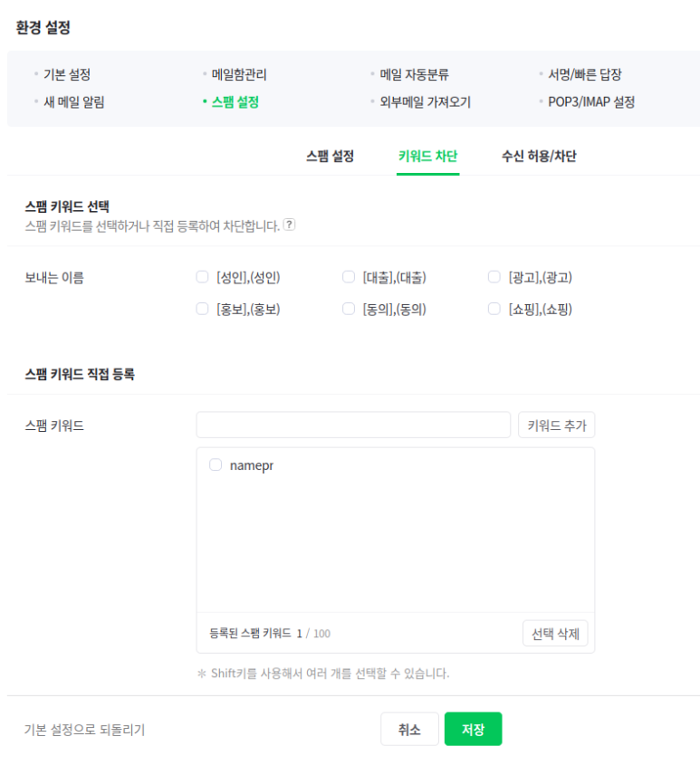This screenshot has width=700, height=775.
Task: Focus the 스팸 키워드 input field
Action: coord(353,425)
